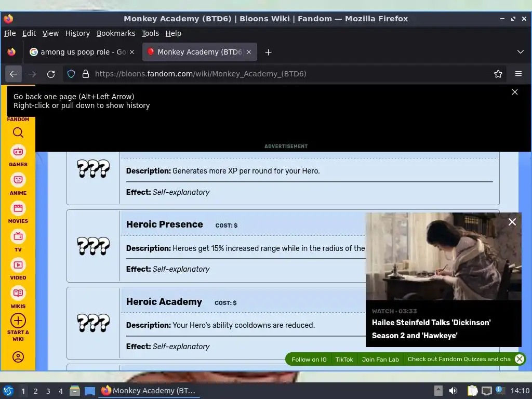Open the TV section in Fandom sidebar

coord(18,241)
